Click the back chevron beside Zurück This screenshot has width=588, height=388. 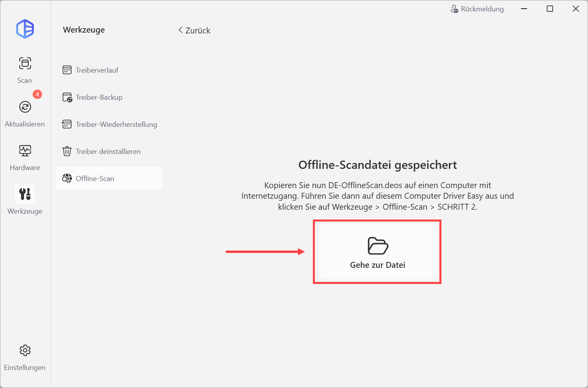(180, 30)
